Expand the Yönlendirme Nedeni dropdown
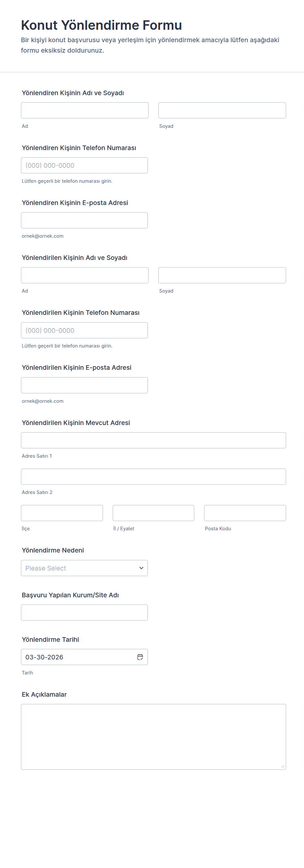Viewport: 304px width, 868px height. click(x=84, y=568)
